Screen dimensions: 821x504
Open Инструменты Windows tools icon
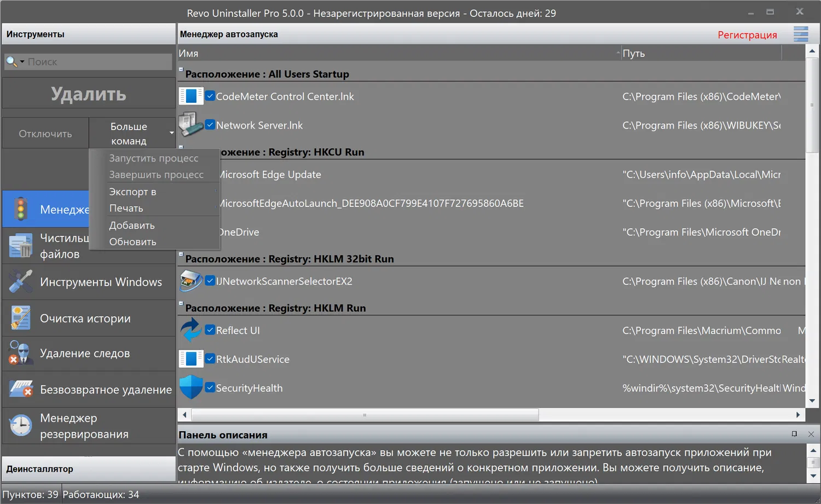[21, 282]
